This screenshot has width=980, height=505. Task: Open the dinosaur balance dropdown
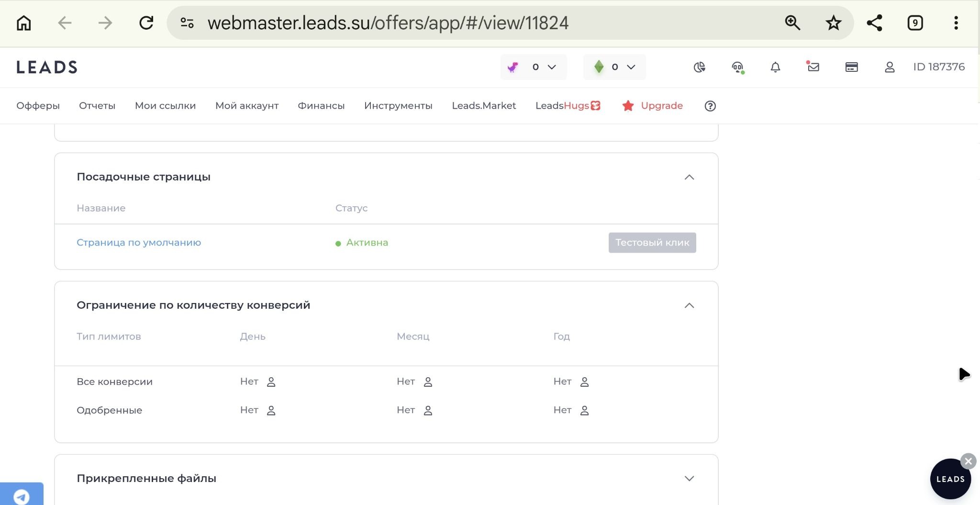click(534, 67)
